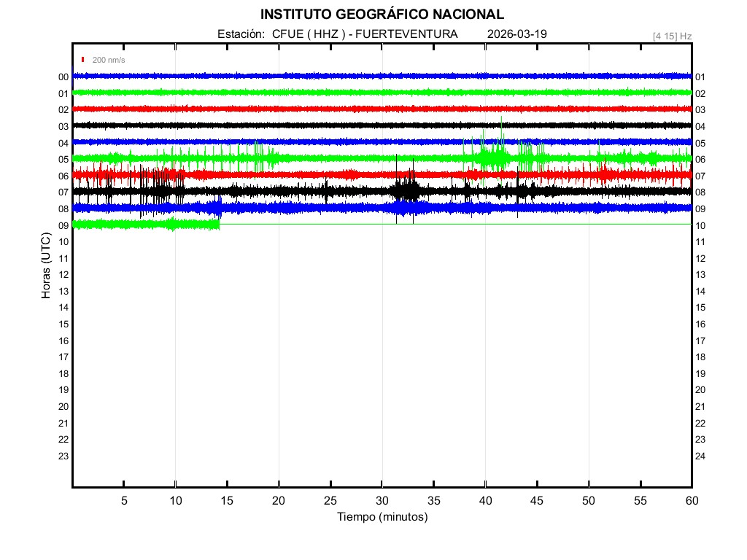Click hour label 12 on left axis
This screenshot has width=747, height=560.
[x=63, y=275]
